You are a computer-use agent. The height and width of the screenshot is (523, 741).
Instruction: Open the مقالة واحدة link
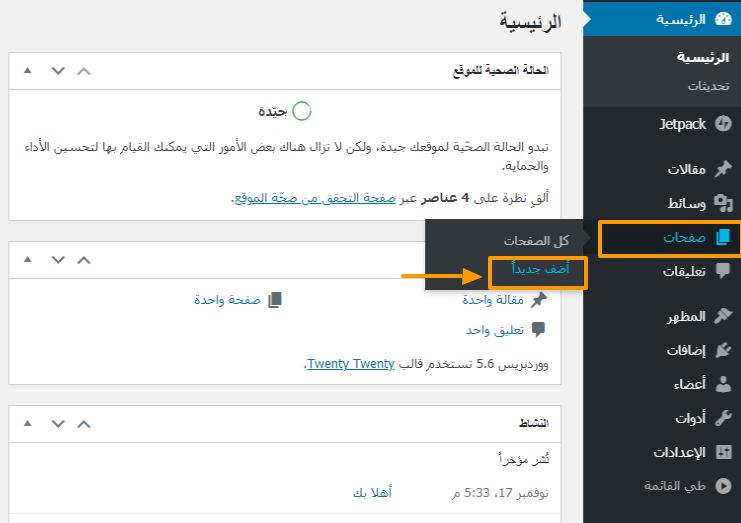[493, 300]
